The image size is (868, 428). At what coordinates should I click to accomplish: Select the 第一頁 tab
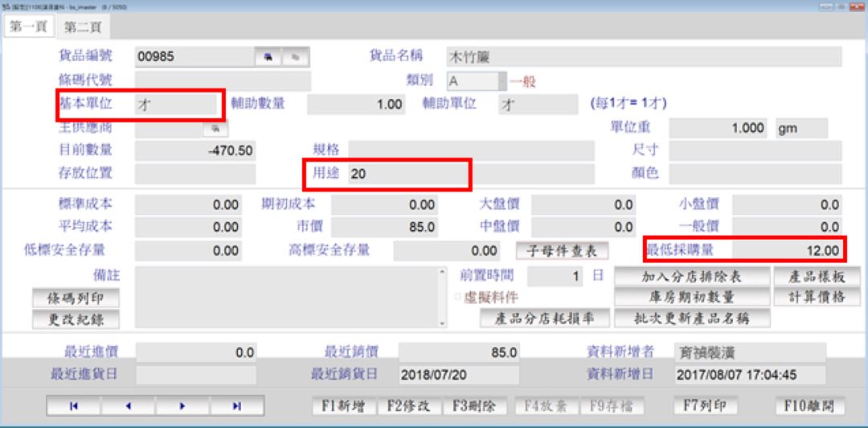[28, 27]
